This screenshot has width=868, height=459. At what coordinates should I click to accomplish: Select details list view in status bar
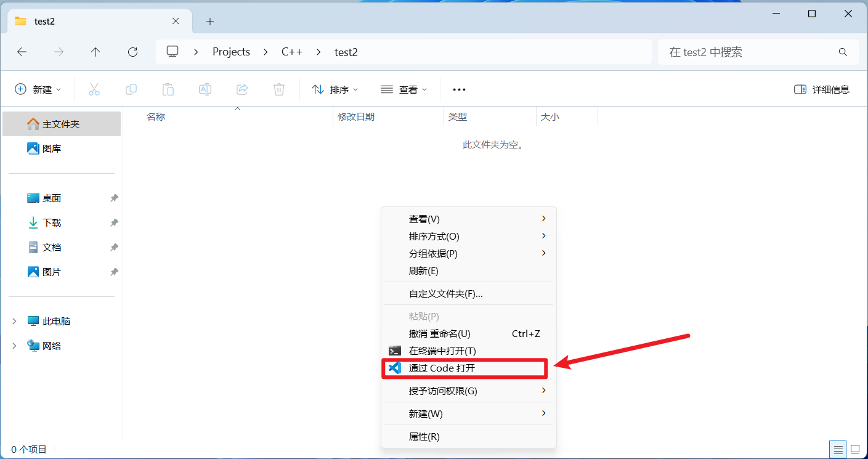837,449
